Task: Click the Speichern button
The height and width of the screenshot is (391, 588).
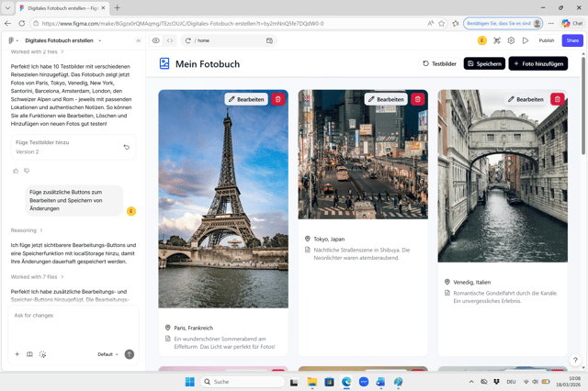Action: (x=484, y=63)
